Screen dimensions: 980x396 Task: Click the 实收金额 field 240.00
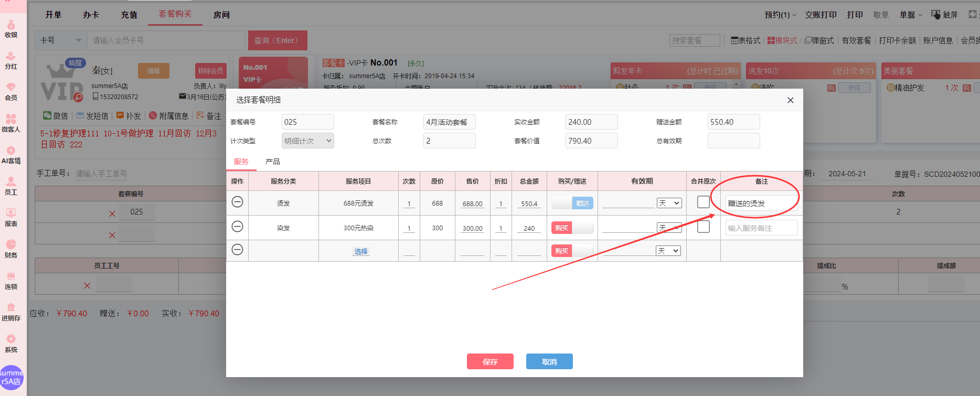[592, 122]
